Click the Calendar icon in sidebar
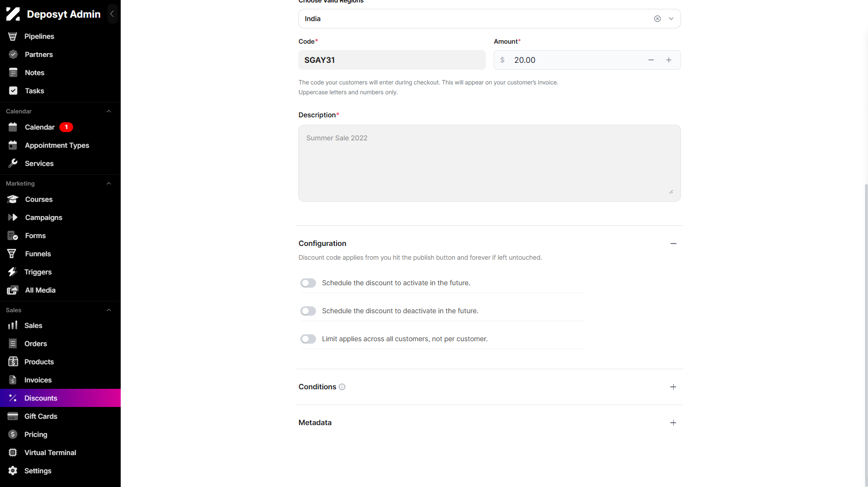This screenshot has height=487, width=868. (13, 127)
